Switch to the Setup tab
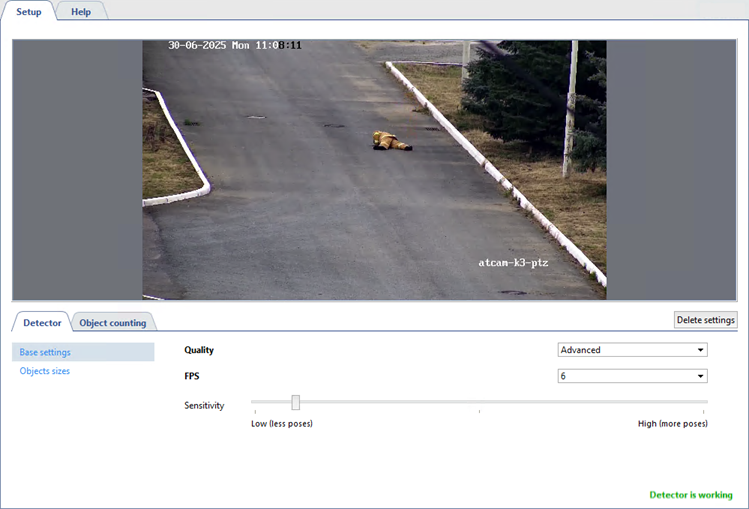The image size is (749, 509). pos(28,11)
